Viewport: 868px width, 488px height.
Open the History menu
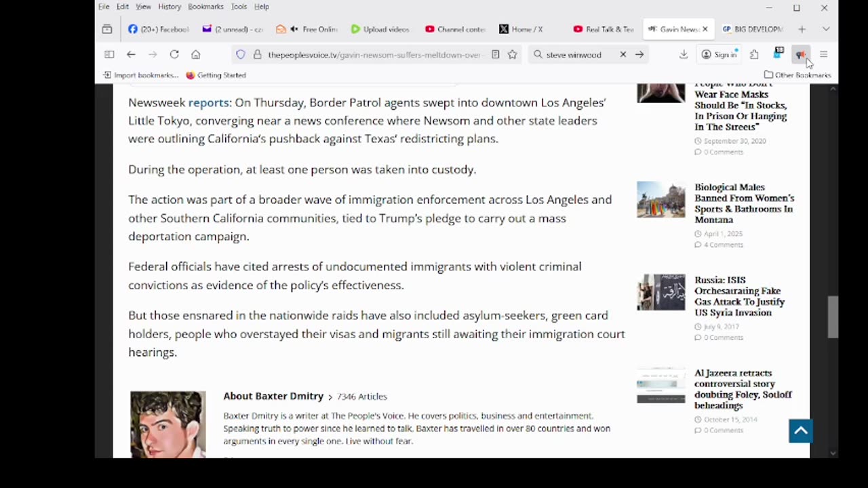(170, 7)
